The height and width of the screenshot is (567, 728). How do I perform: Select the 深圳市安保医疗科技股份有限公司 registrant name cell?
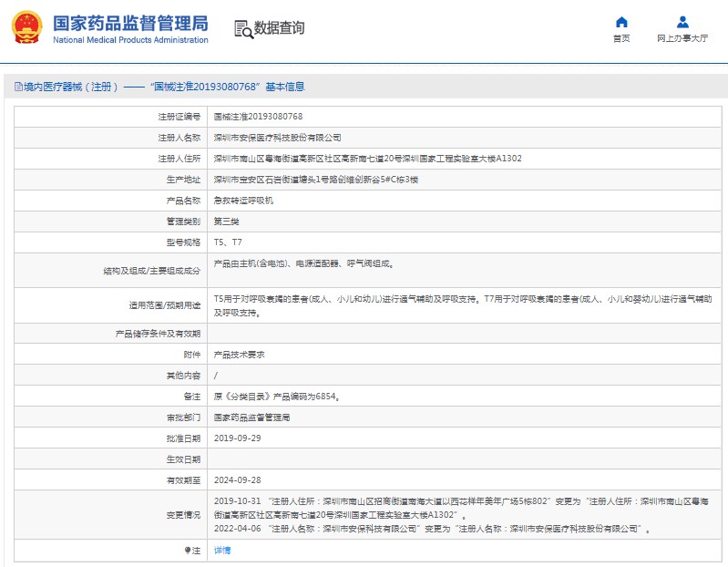(x=278, y=138)
